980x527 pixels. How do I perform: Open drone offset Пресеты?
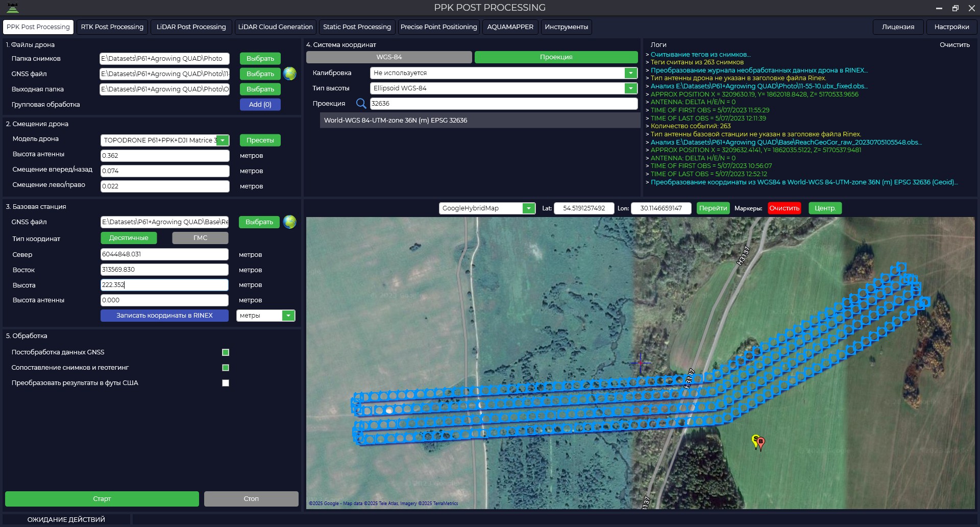pyautogui.click(x=260, y=140)
